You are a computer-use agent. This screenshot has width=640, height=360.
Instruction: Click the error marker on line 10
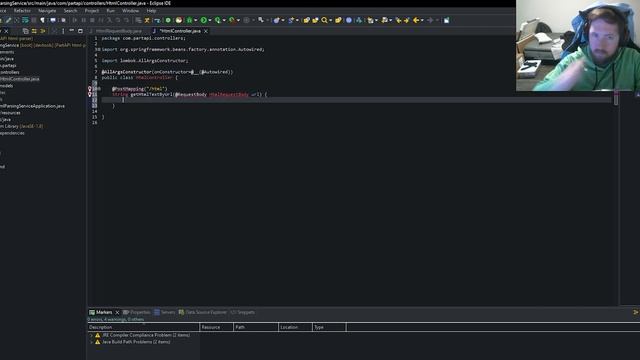(90, 89)
